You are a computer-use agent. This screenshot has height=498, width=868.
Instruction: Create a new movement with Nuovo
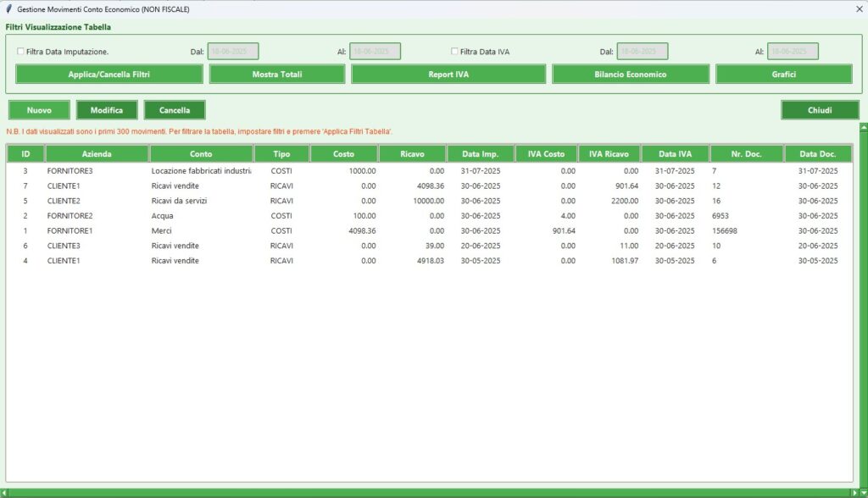[39, 110]
